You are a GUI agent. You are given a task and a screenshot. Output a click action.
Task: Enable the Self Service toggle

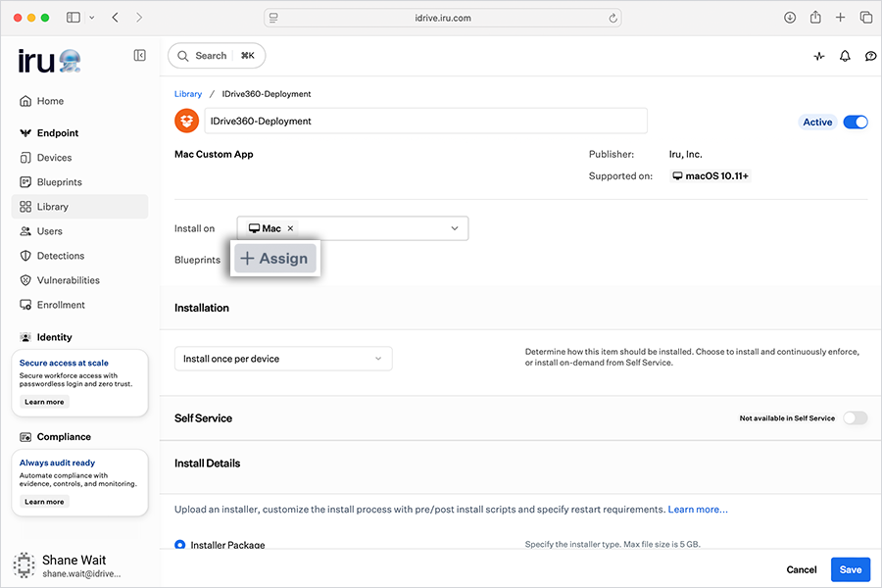855,418
